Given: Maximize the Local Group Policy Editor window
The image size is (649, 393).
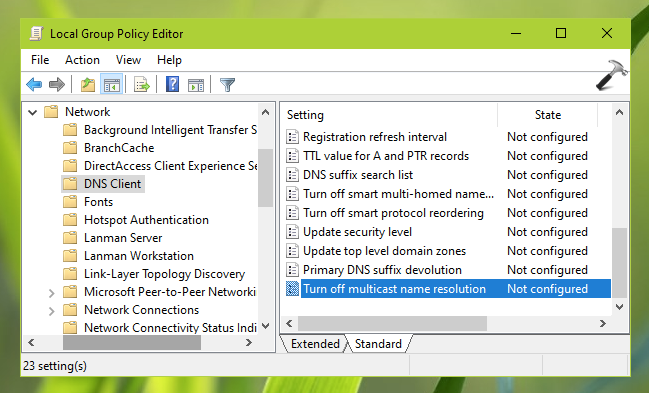Looking at the screenshot, I should click(561, 33).
